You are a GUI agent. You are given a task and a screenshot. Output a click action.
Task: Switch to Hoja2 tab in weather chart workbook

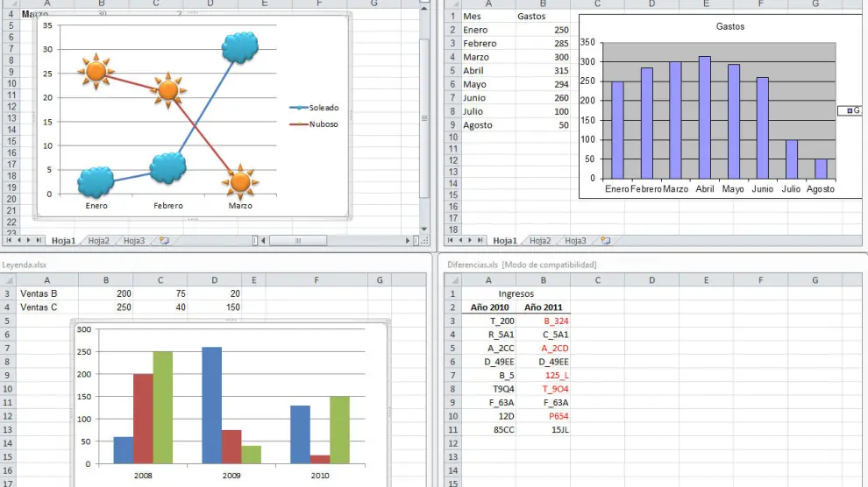[98, 240]
